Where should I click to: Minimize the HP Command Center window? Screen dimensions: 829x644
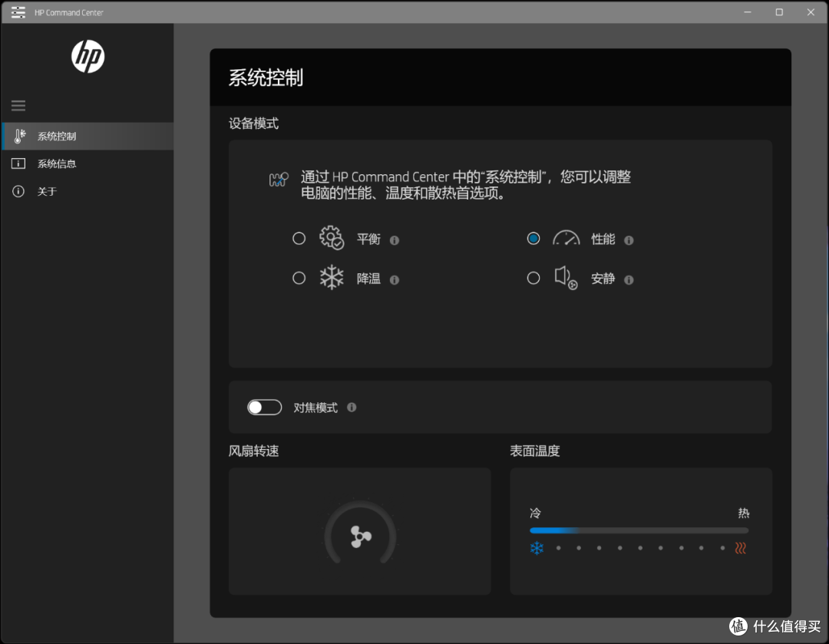point(748,12)
